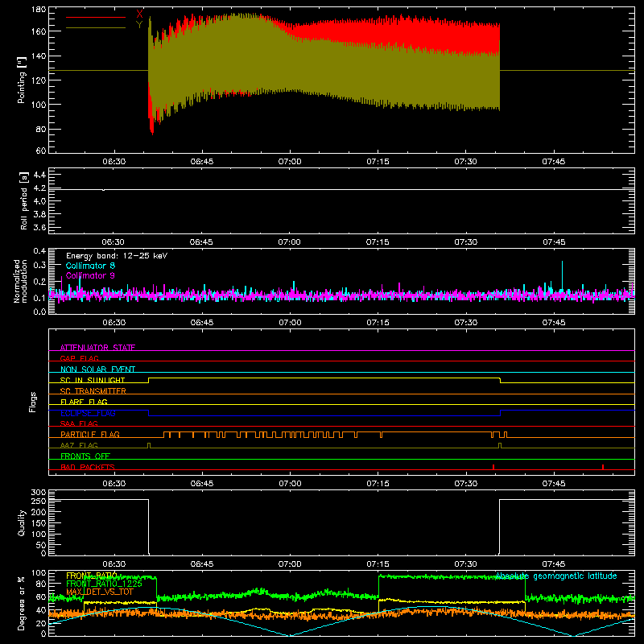Select the SC_TRANSMITTER flag label
Screen dimensions: 644x644
93,391
